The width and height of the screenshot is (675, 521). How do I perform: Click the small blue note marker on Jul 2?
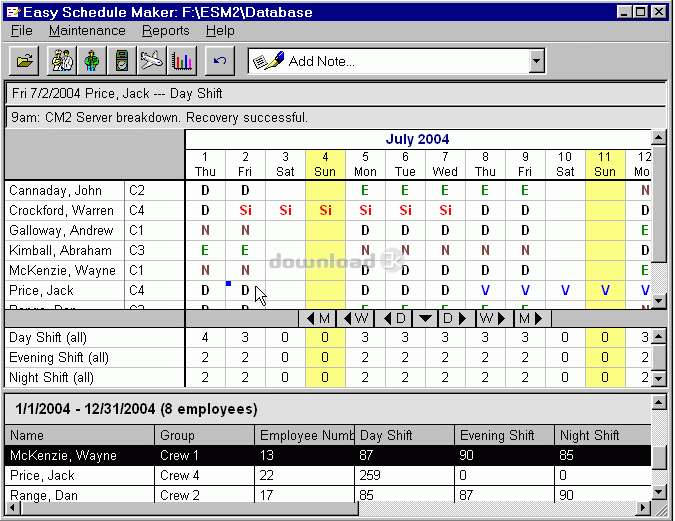pyautogui.click(x=229, y=283)
